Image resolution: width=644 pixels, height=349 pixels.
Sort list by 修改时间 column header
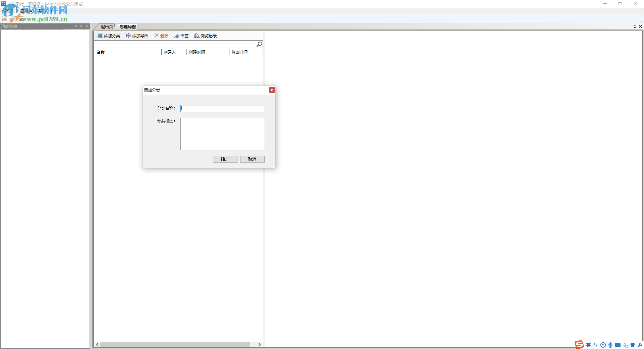246,52
